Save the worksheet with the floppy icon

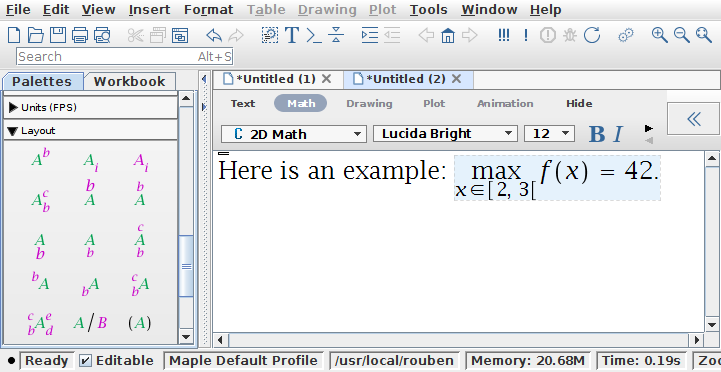[x=58, y=35]
